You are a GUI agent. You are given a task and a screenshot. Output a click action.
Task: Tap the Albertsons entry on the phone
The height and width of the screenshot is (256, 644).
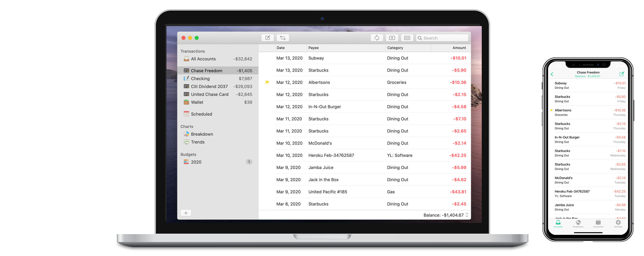588,112
